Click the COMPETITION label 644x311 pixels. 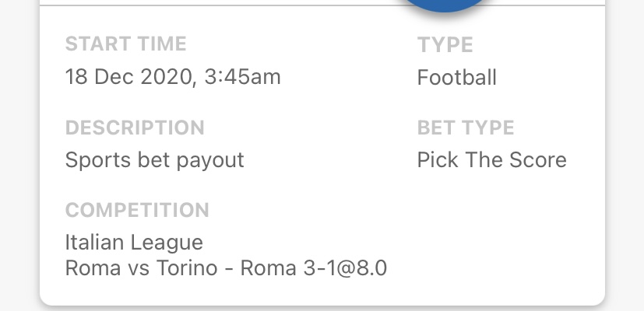pyautogui.click(x=137, y=210)
